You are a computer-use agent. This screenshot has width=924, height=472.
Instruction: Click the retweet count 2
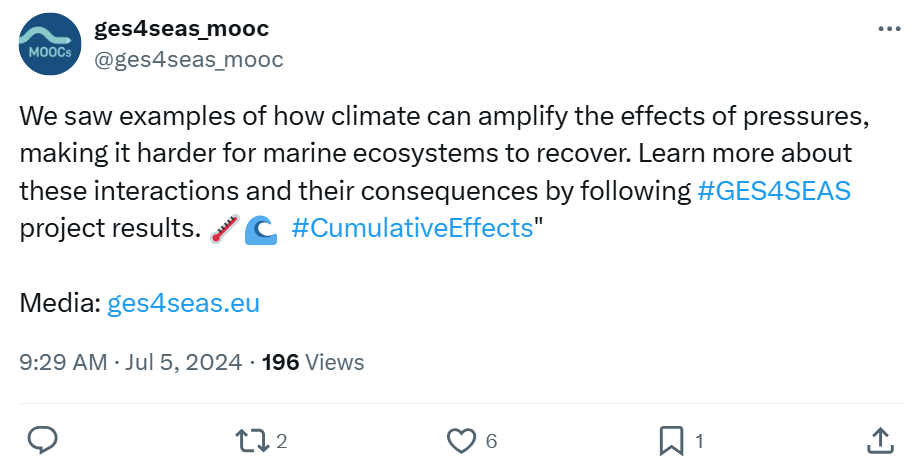[x=282, y=441]
